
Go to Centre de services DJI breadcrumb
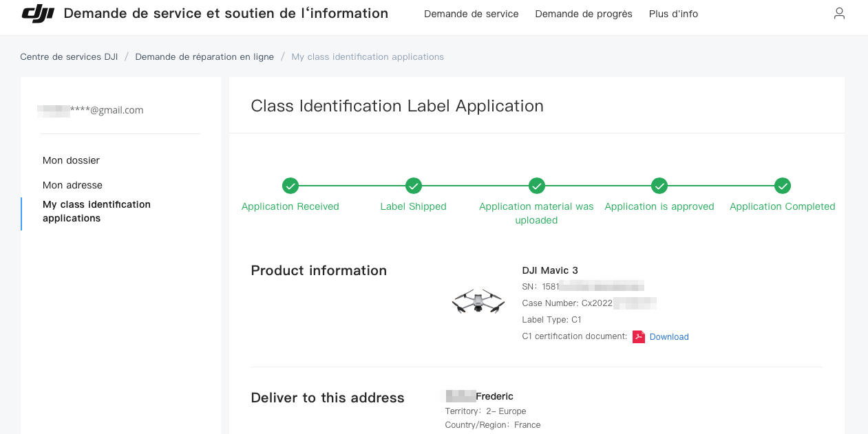tap(69, 57)
